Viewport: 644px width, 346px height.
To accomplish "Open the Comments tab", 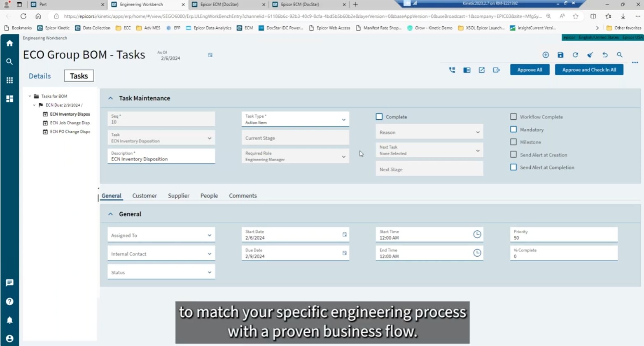I will point(243,196).
